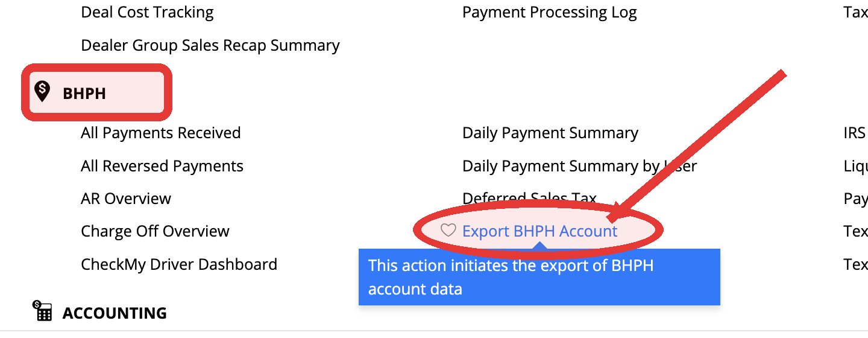This screenshot has width=868, height=338.
Task: Click the blue export tooltip message
Action: [x=539, y=277]
